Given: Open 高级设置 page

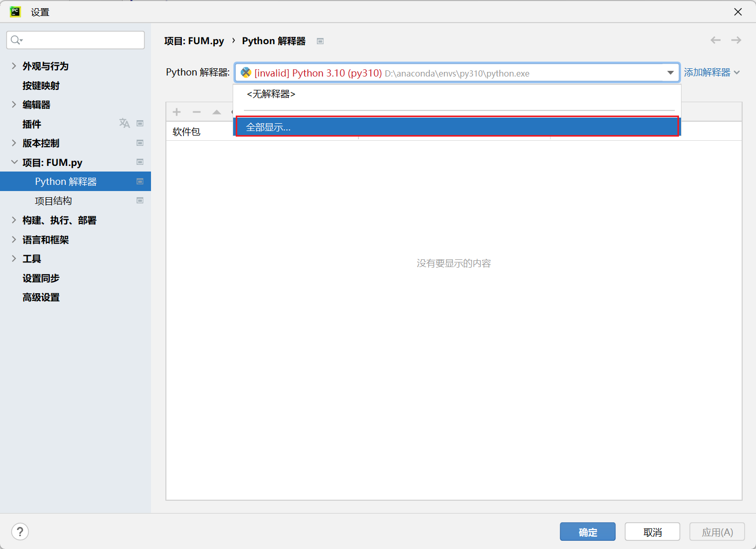Looking at the screenshot, I should coord(41,297).
